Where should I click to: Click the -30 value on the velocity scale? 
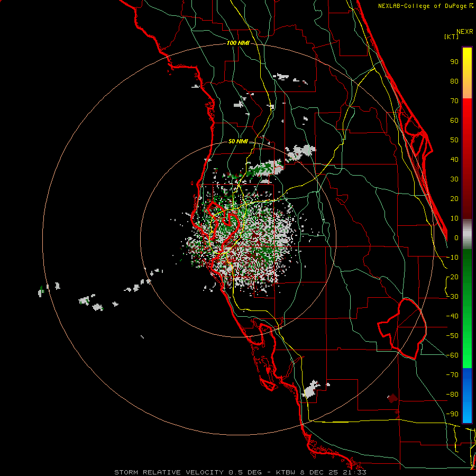[x=452, y=297]
